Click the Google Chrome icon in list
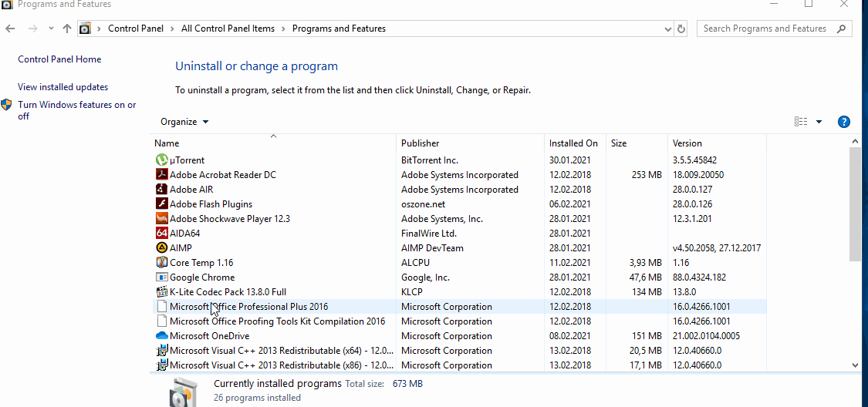This screenshot has height=407, width=868. tap(162, 277)
